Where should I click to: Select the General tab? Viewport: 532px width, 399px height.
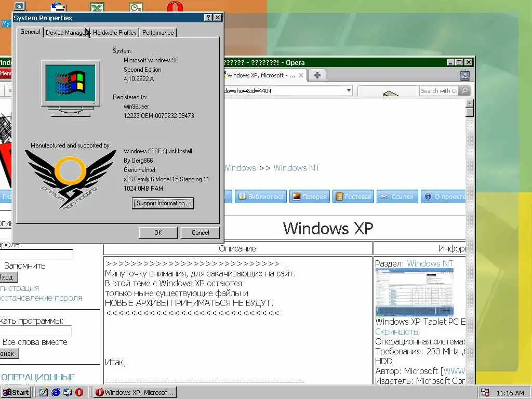pos(30,32)
